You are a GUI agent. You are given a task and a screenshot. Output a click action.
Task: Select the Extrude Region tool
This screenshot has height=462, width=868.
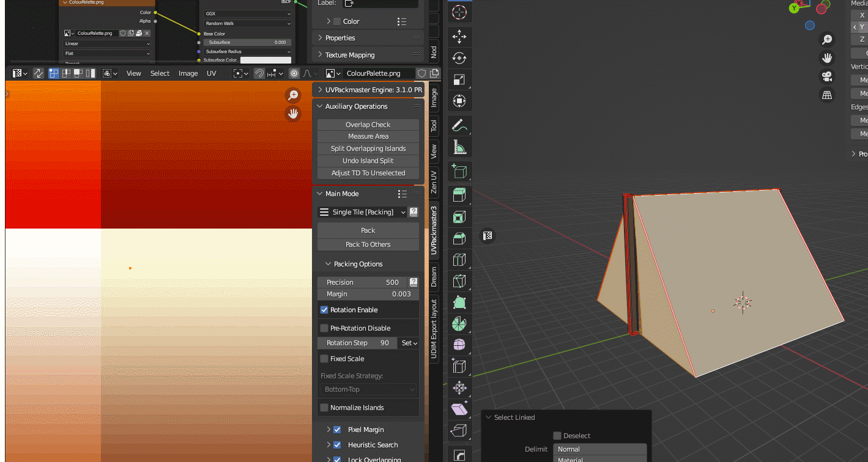click(x=459, y=196)
